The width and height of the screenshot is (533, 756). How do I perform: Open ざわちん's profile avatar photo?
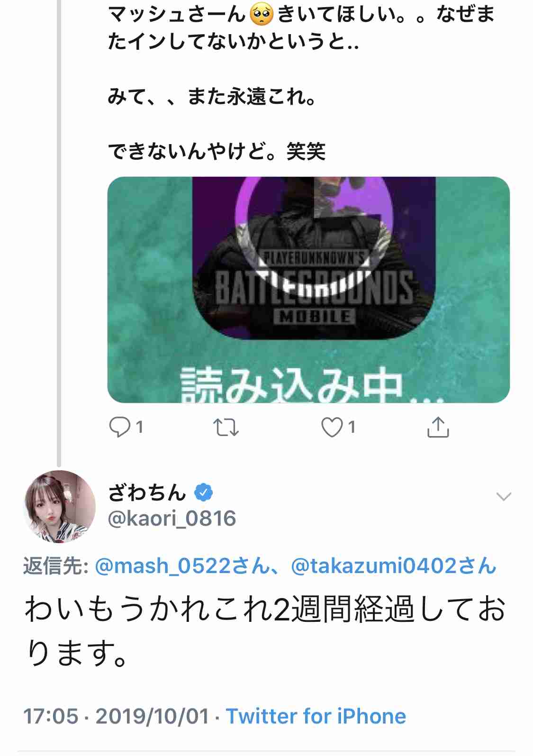(x=60, y=506)
